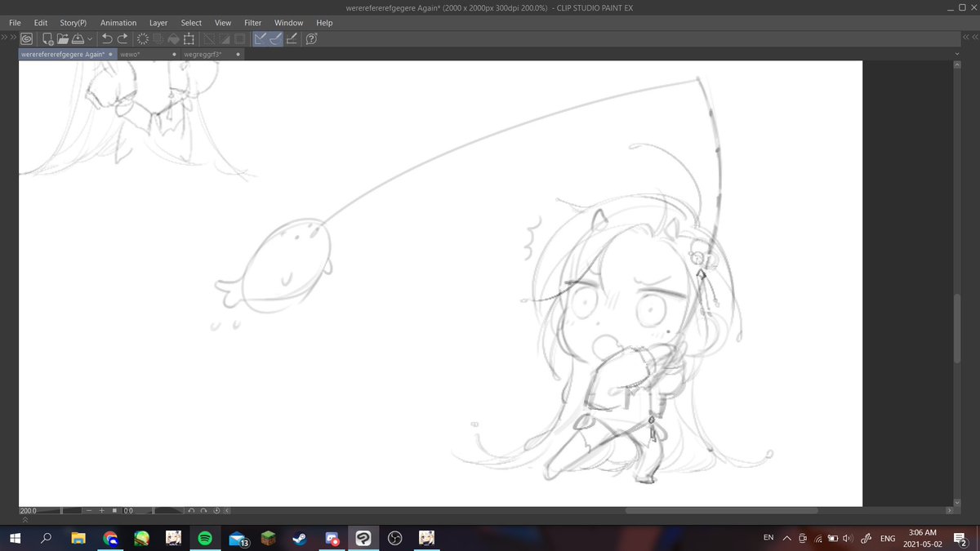Open CLIP STUDIO support help icon

point(311,38)
